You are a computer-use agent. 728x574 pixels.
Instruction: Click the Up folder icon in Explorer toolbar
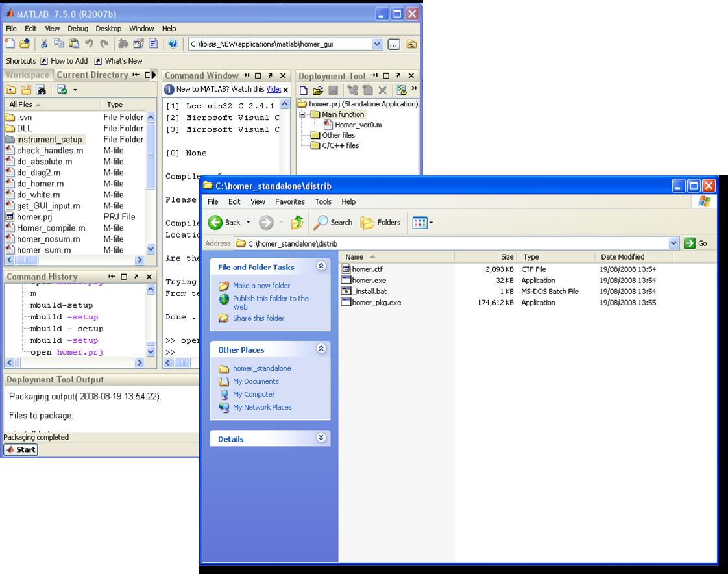(x=297, y=223)
